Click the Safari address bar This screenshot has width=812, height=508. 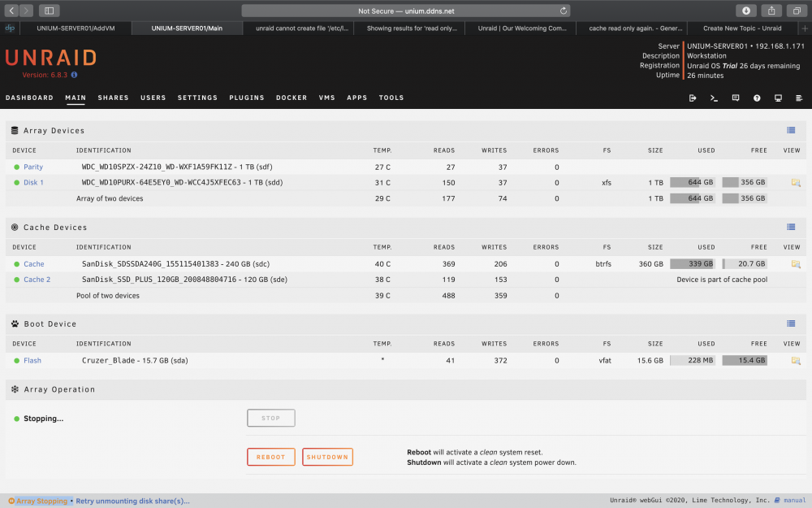point(406,11)
